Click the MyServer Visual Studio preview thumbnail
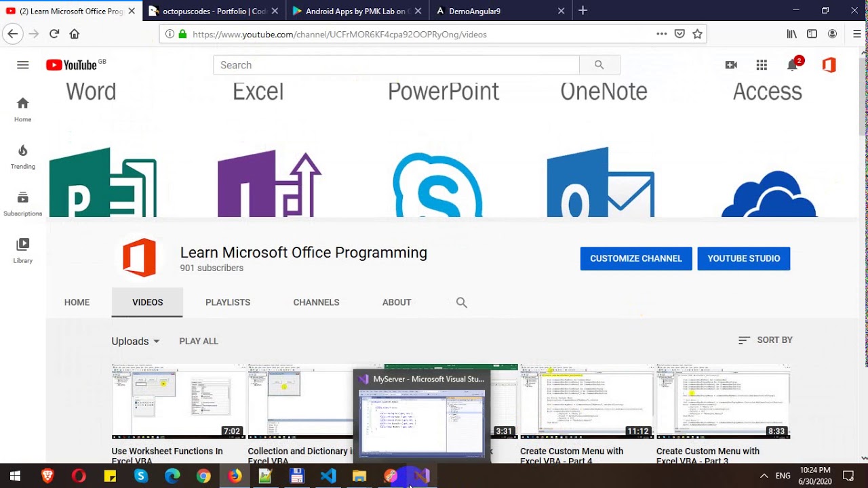Viewport: 868px width, 488px height. pos(422,423)
